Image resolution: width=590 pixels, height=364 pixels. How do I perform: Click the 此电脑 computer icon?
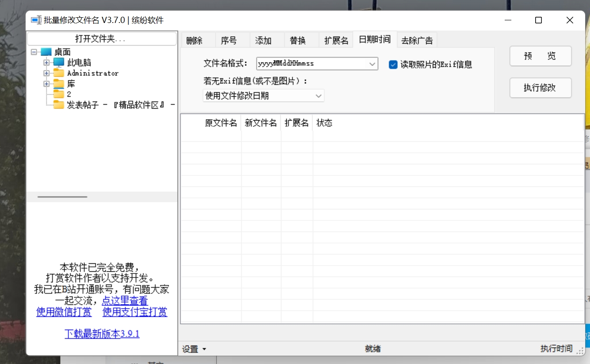58,62
